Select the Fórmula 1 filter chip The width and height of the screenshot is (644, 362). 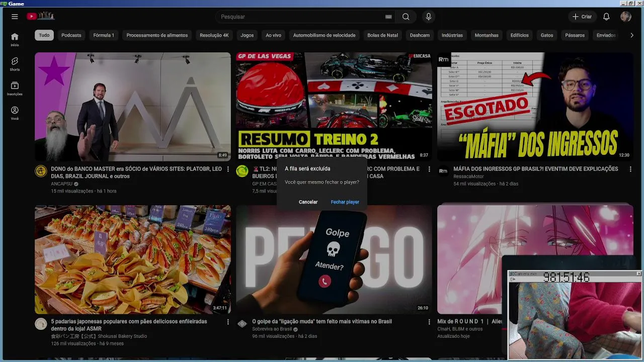pyautogui.click(x=104, y=35)
